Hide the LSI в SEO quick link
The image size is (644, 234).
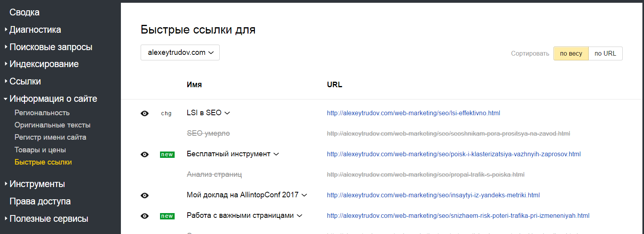tap(145, 114)
